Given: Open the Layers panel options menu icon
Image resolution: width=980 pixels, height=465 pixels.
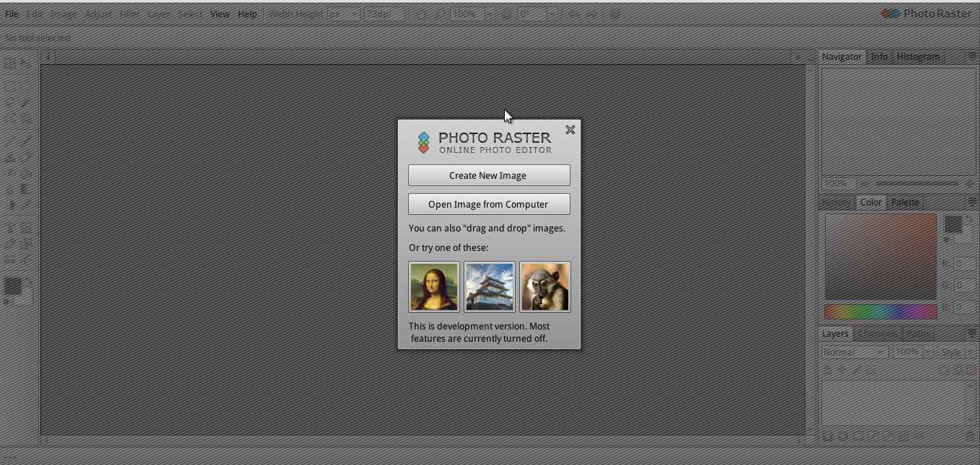Looking at the screenshot, I should click(971, 333).
